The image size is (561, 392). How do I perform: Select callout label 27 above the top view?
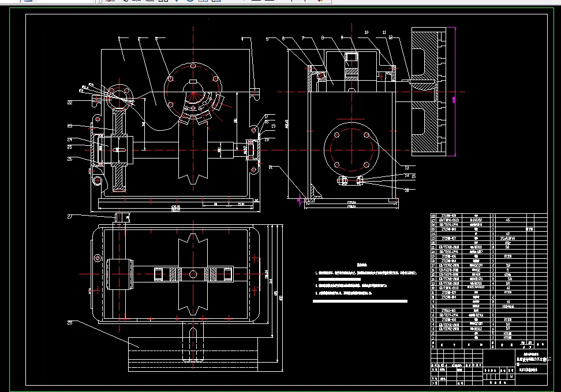70,217
